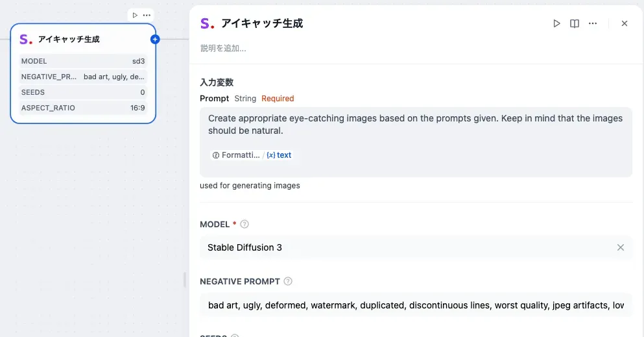The image size is (644, 337).
Task: Select the text variable tag in the prompt
Action: point(280,155)
